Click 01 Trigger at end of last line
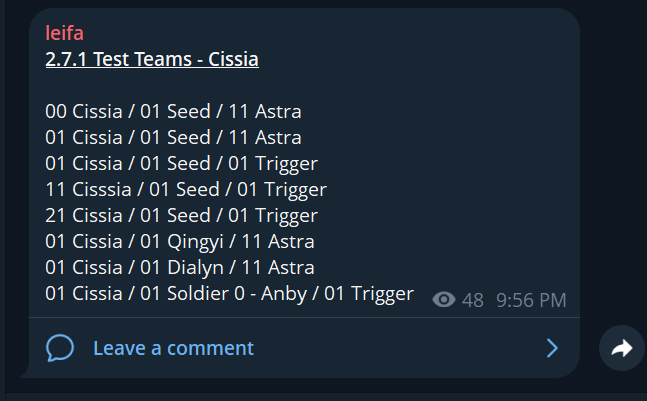 click(369, 294)
